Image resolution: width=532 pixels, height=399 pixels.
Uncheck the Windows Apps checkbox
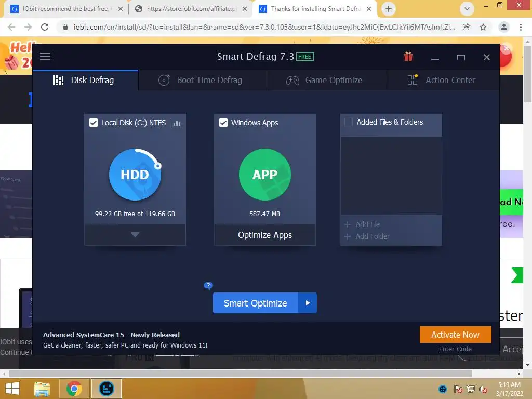point(223,123)
